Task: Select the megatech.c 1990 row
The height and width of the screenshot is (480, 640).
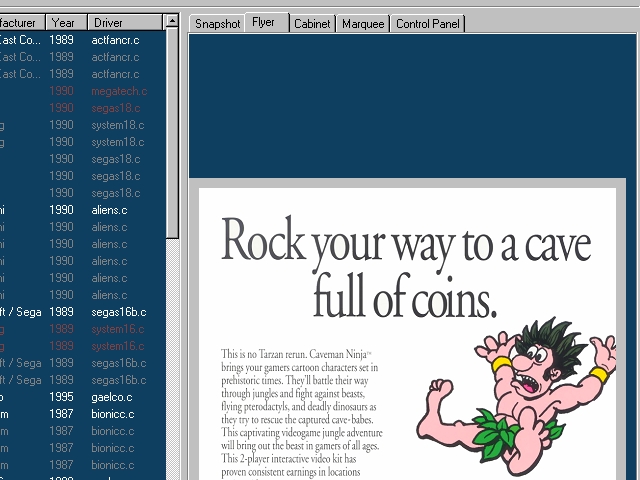Action: 83,91
